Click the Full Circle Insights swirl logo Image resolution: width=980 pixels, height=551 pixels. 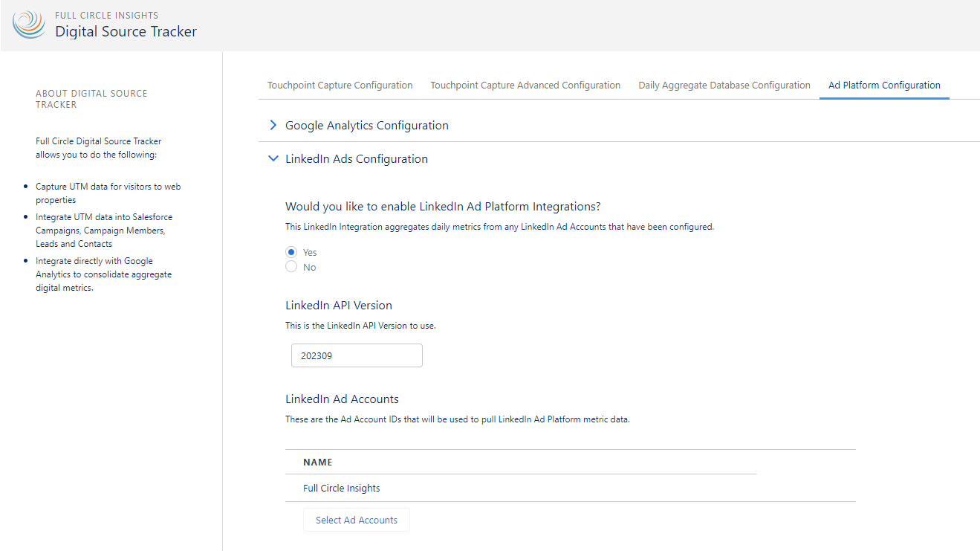pyautogui.click(x=29, y=25)
